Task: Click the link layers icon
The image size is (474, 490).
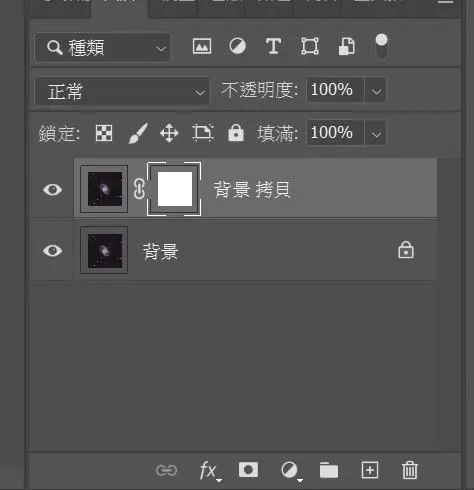Action: (166, 470)
